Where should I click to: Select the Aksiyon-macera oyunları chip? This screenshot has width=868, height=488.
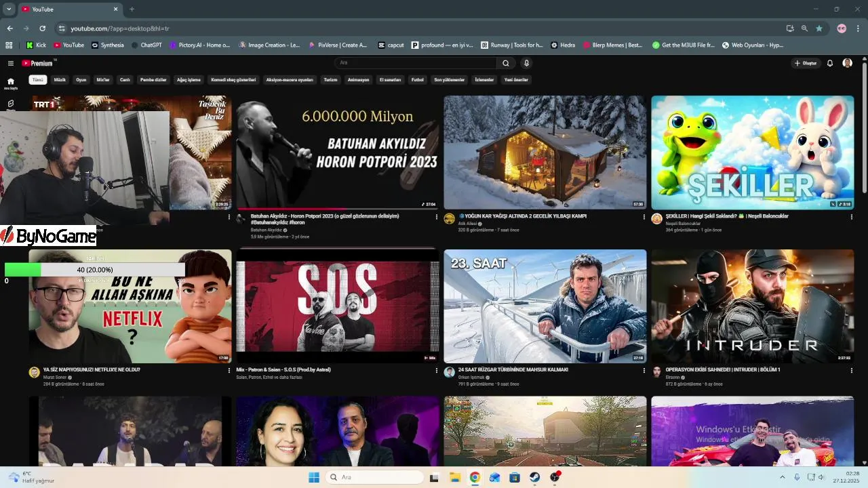coord(290,79)
